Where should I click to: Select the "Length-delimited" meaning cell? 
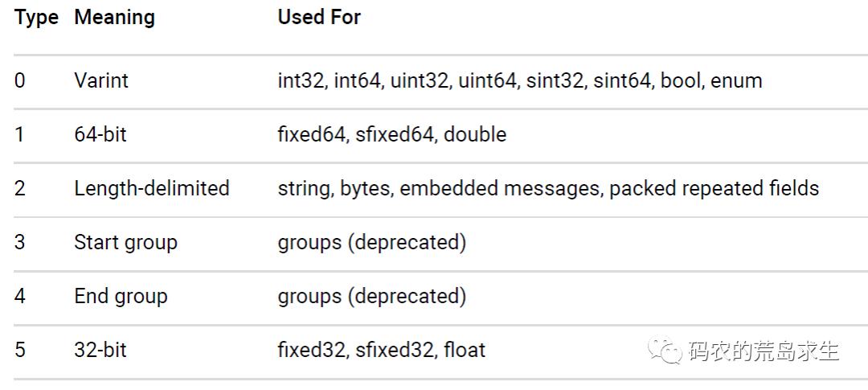click(152, 188)
